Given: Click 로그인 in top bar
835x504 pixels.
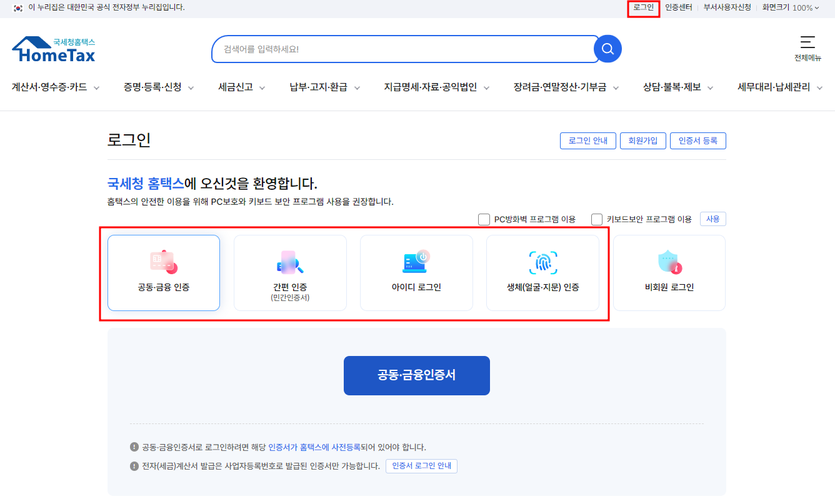Looking at the screenshot, I should pyautogui.click(x=643, y=7).
